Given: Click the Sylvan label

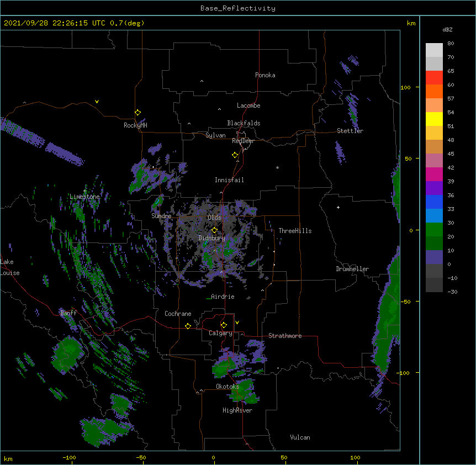Looking at the screenshot, I should tap(215, 135).
